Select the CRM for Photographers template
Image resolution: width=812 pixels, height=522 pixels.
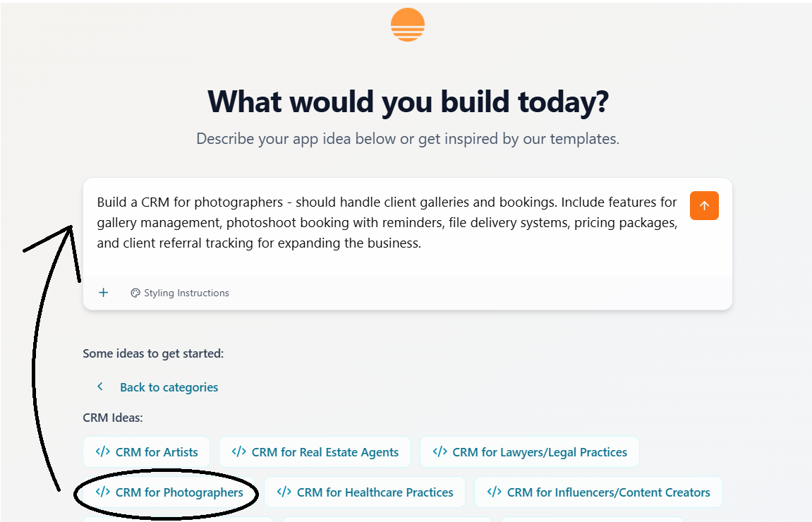pyautogui.click(x=169, y=492)
